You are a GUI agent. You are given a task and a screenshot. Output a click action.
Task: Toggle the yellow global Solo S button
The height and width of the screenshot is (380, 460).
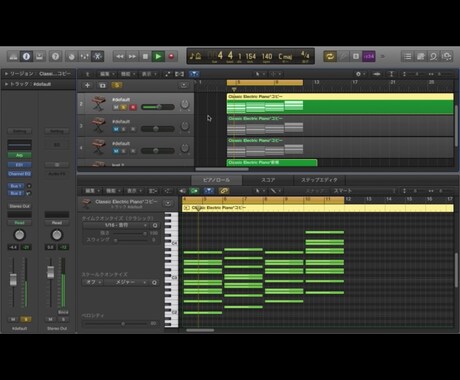117,85
